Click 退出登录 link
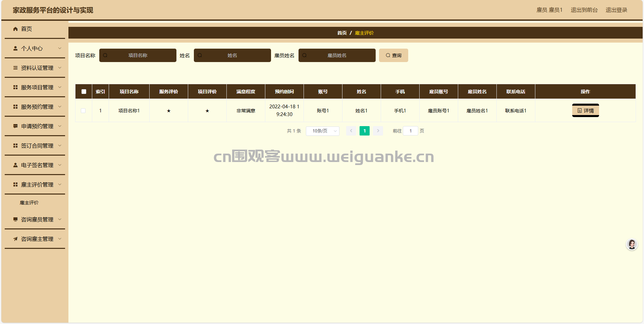The image size is (644, 324). click(x=616, y=10)
